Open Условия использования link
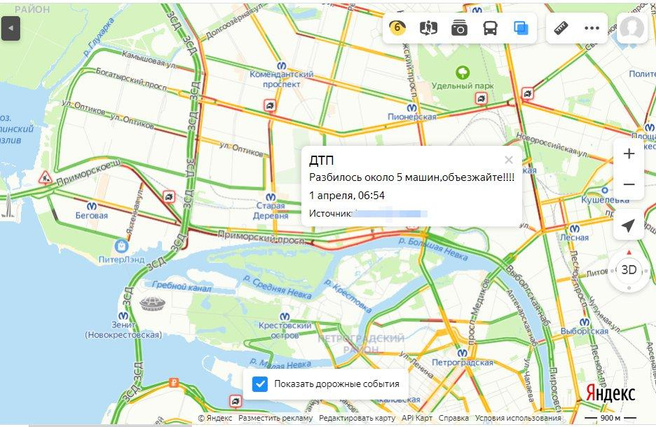This screenshot has height=427, width=656. (x=518, y=418)
